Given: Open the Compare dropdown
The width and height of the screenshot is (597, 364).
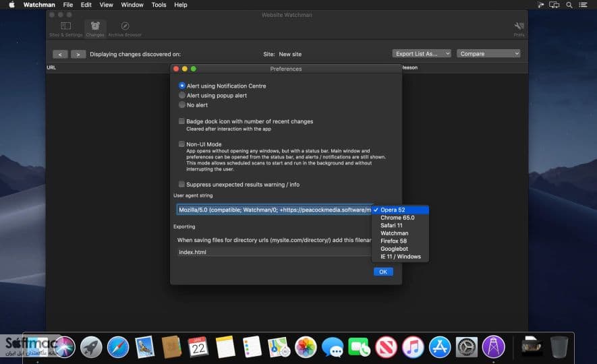Looking at the screenshot, I should (x=488, y=54).
